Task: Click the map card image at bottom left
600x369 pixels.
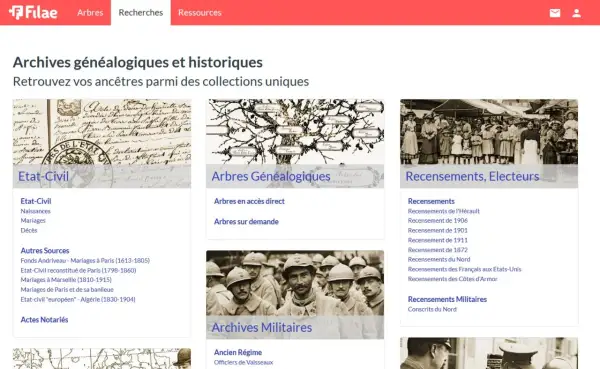Action: point(102,359)
